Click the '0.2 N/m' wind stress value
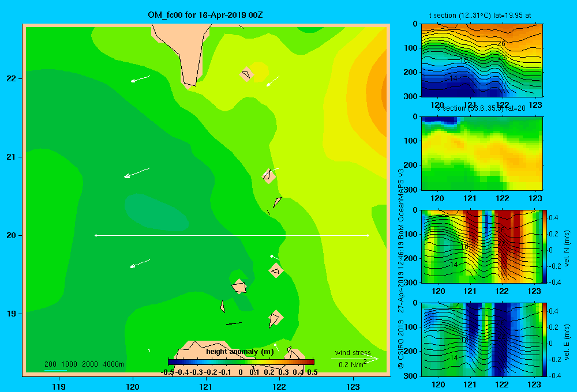577x392 pixels. point(351,365)
